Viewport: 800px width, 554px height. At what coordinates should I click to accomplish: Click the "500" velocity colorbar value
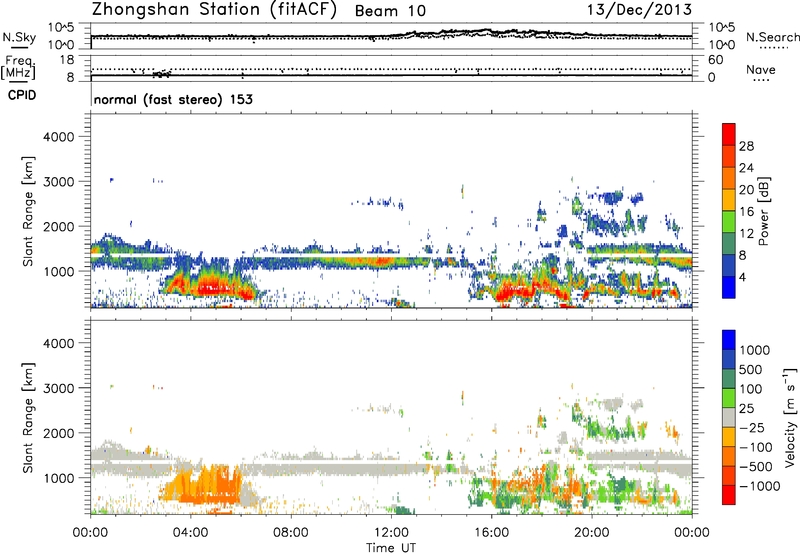pyautogui.click(x=751, y=369)
